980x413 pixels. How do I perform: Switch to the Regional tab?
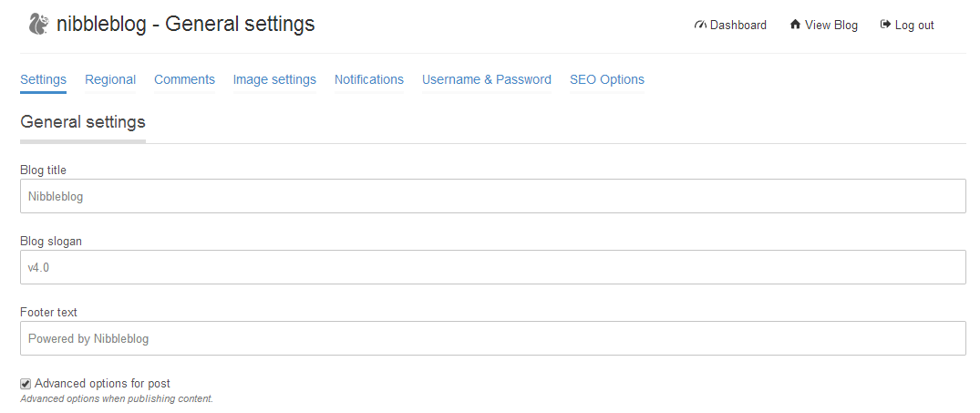[x=110, y=79]
